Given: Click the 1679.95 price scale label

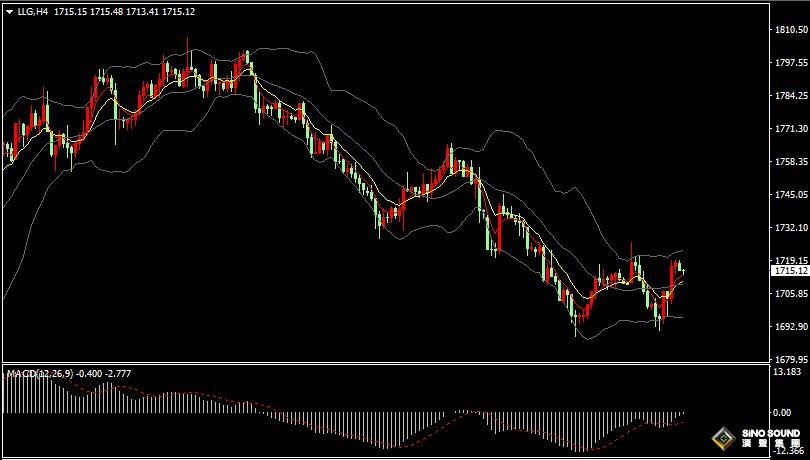Looking at the screenshot, I should tap(791, 359).
